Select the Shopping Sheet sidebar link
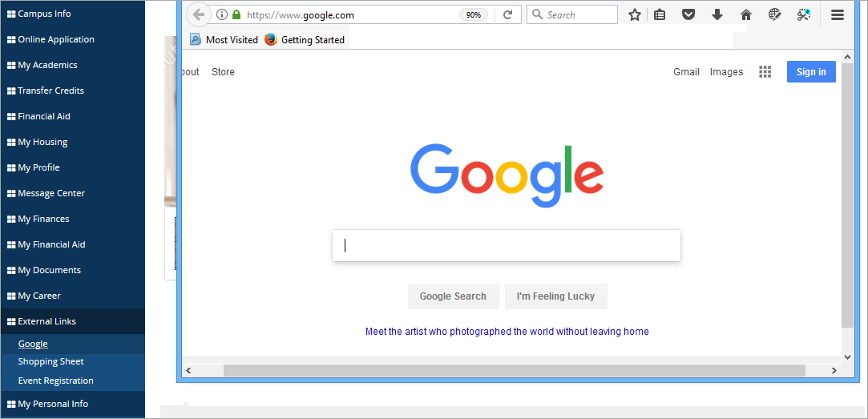Screen dimensions: 868x419 coord(51,361)
